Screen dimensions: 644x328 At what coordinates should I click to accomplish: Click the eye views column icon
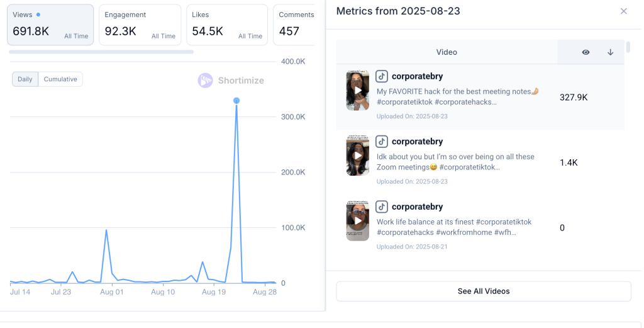point(586,52)
